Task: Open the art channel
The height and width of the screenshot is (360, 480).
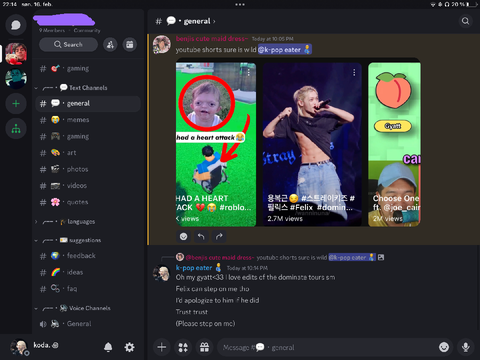Action: pyautogui.click(x=88, y=153)
